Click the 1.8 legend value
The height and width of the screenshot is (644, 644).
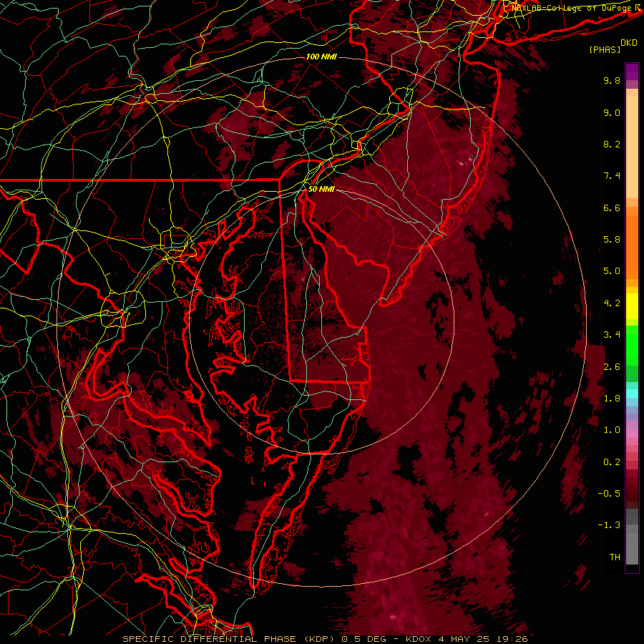pos(612,399)
